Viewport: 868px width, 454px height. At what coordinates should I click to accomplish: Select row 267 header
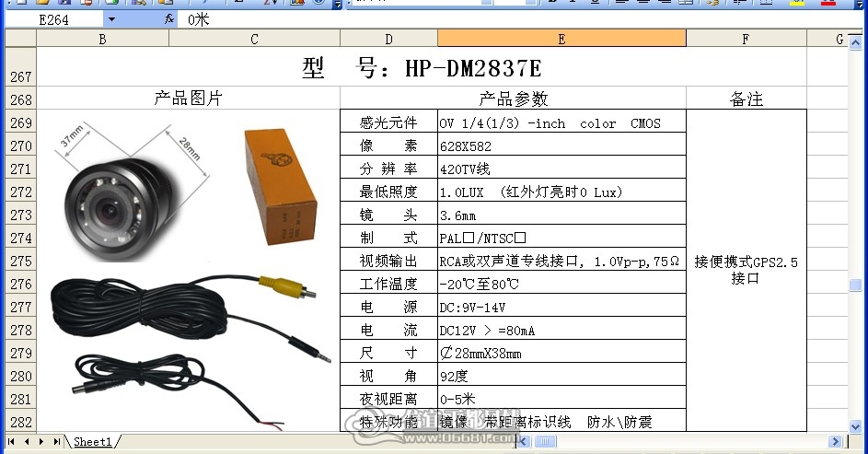[x=20, y=66]
